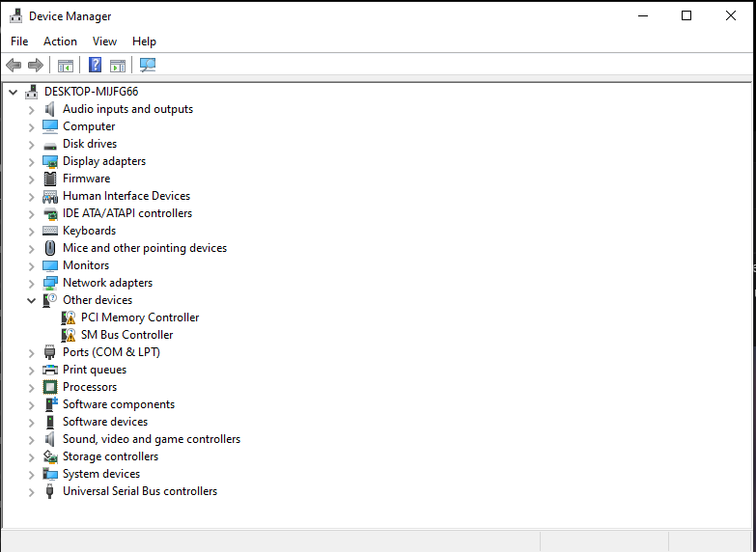
Task: Click the Device Manager title bar icon
Action: click(15, 15)
